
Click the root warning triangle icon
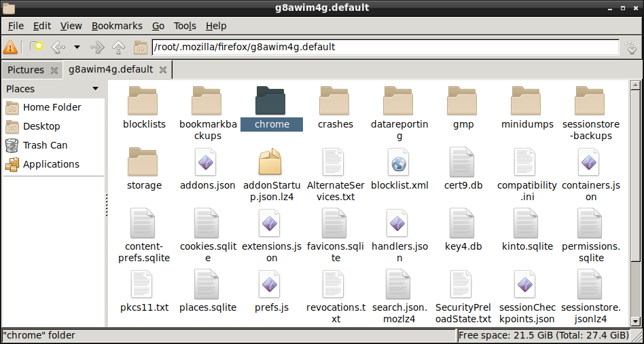tap(10, 47)
